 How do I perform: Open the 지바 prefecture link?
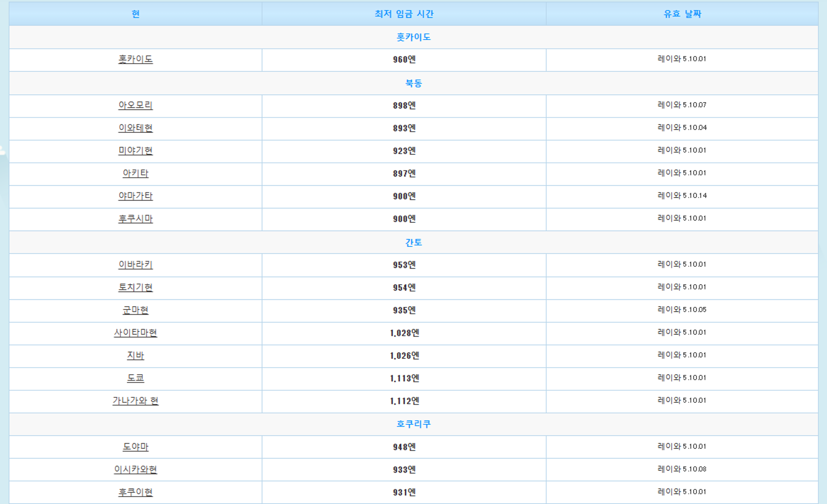tap(136, 356)
